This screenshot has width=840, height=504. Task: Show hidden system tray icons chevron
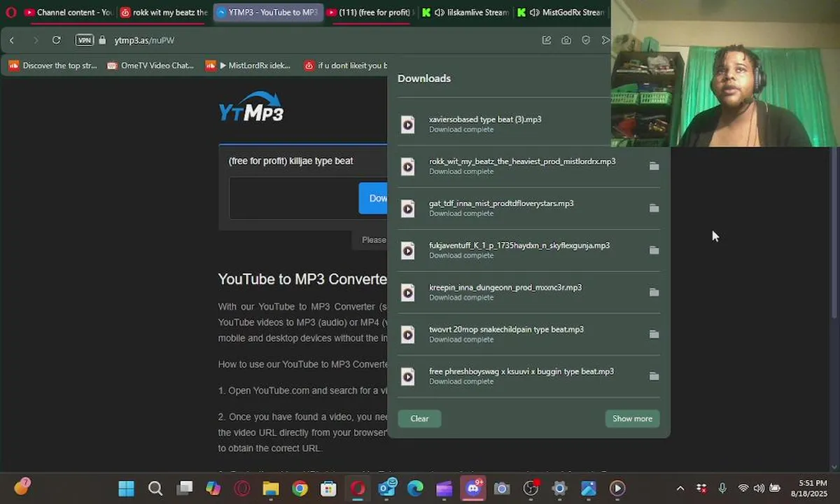click(x=680, y=489)
